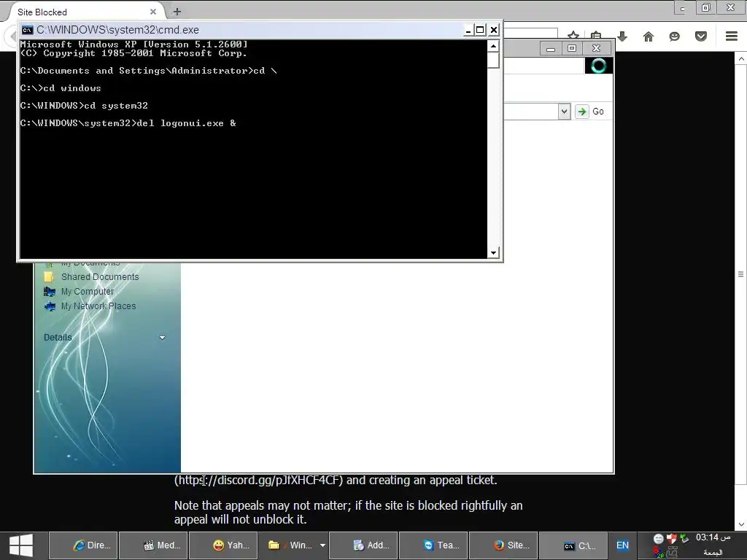
Task: Click the Explorer address input field
Action: point(531,112)
